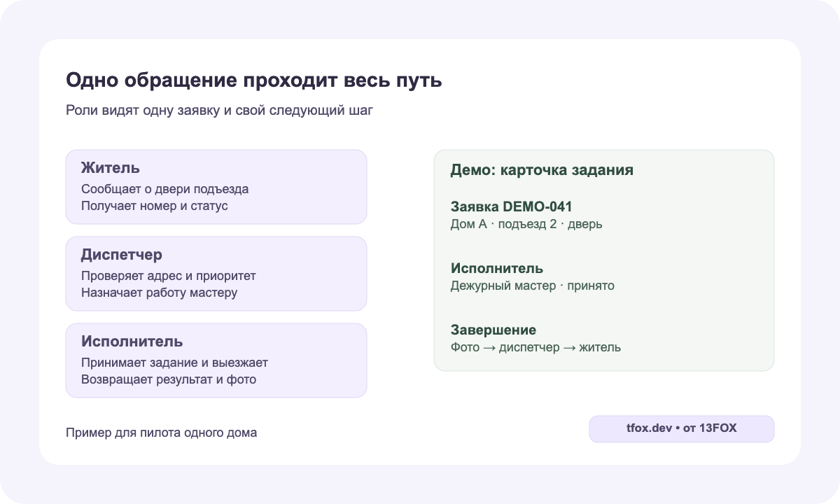
Task: Click the address 'Дом А · подъезд 2 · дверь'
Action: coord(526,224)
